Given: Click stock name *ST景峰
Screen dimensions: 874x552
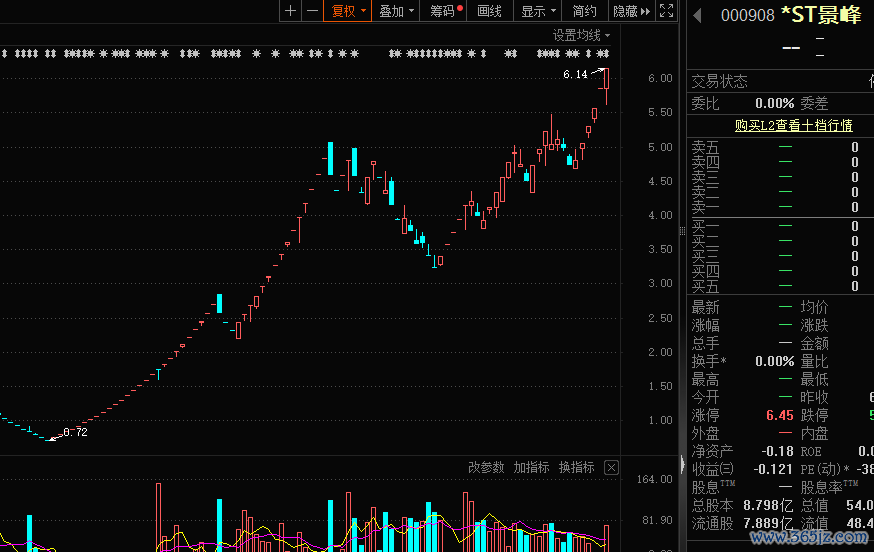Looking at the screenshot, I should coord(822,15).
